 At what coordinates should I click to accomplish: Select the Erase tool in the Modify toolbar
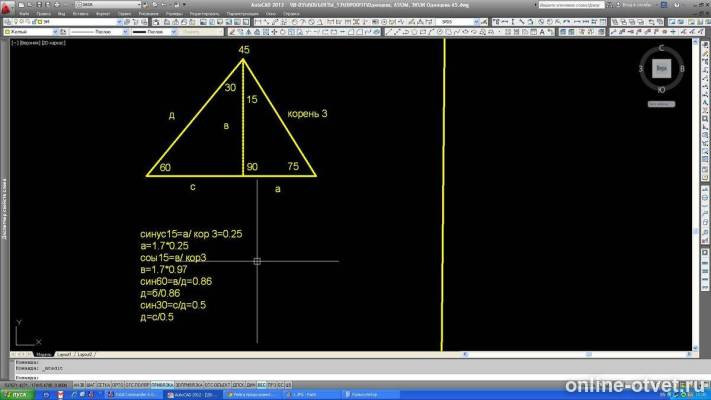[232, 32]
